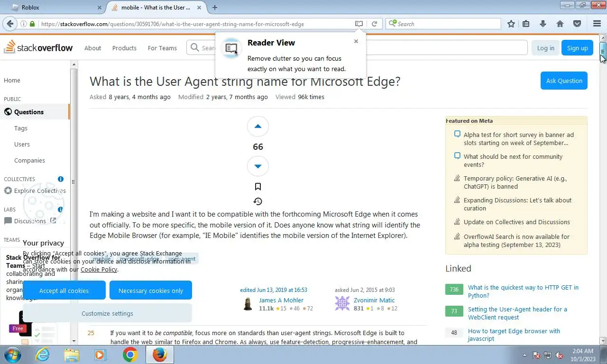Select the mobile - What is the User tab
607x364 pixels.
(156, 8)
